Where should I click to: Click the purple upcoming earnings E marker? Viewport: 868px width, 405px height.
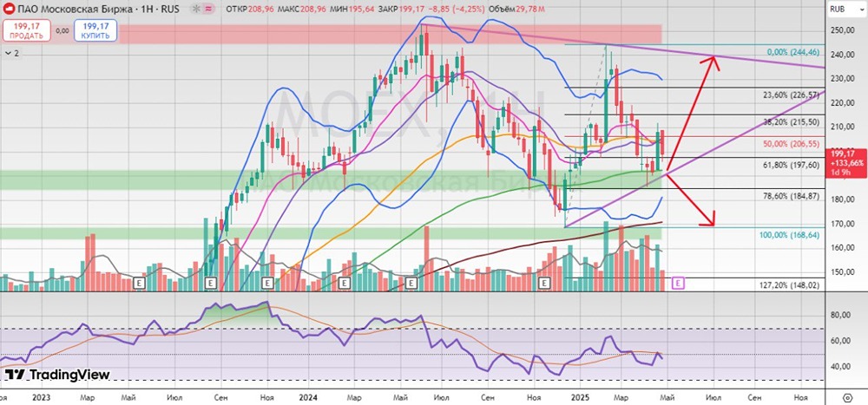click(679, 283)
